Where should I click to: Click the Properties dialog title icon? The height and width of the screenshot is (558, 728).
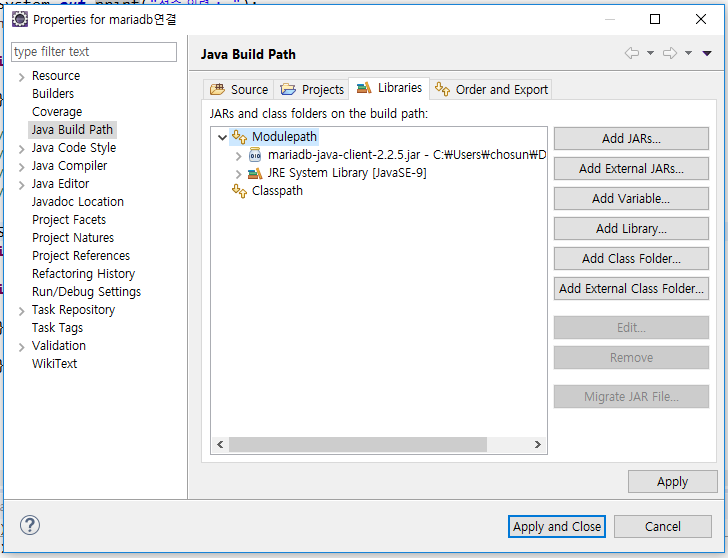click(x=20, y=19)
